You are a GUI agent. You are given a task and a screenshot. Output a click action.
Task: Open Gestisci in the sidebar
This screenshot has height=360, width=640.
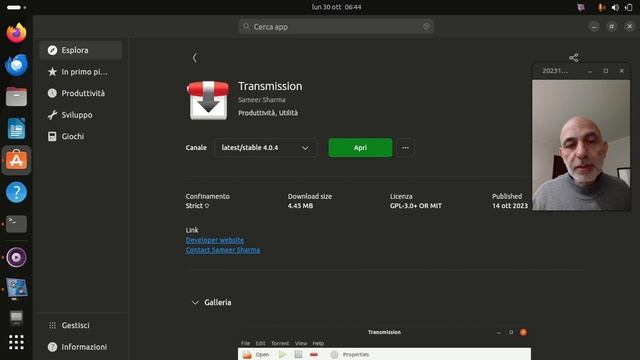click(x=81, y=325)
